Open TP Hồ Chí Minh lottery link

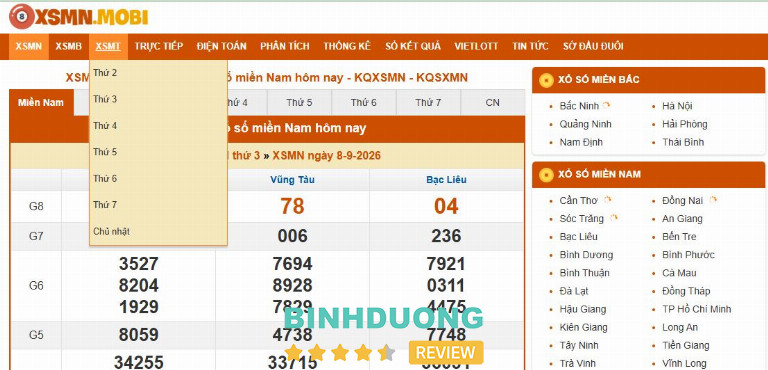tap(697, 309)
